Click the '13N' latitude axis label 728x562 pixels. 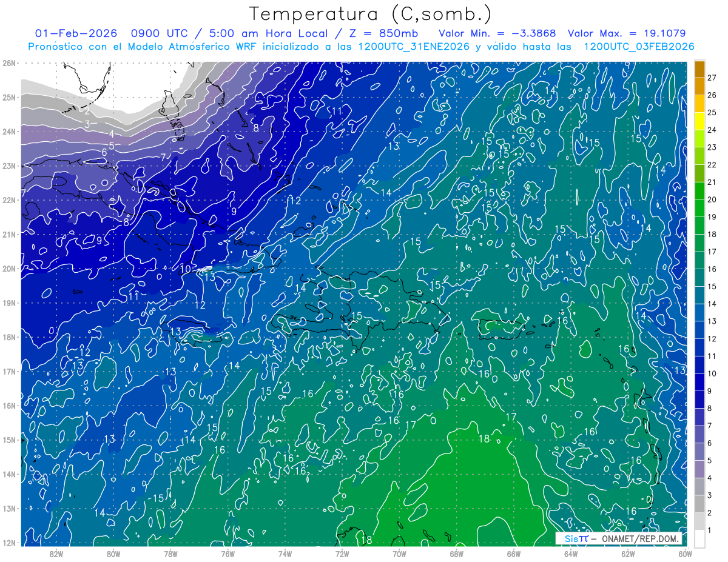[8, 508]
